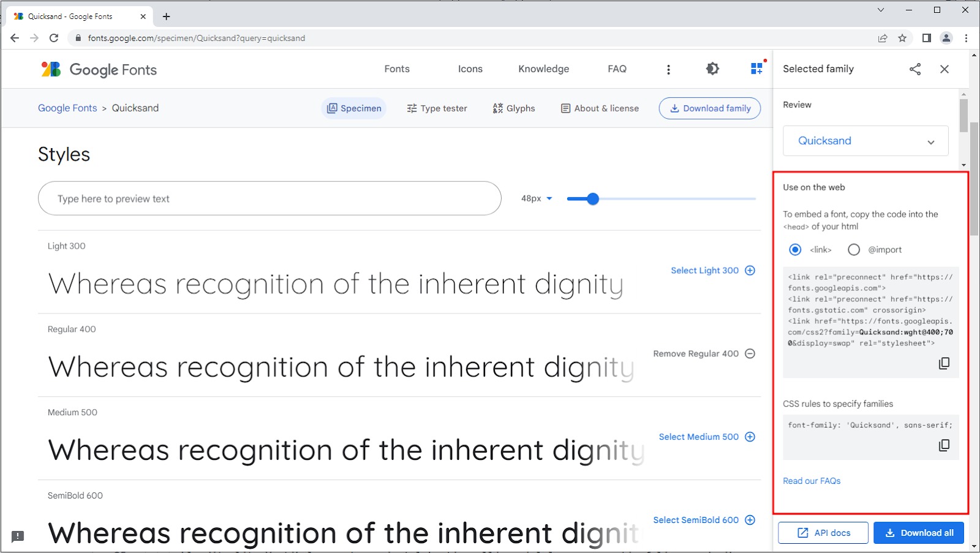Bookmark this page with the star icon
This screenshot has height=553, width=980.
[902, 38]
